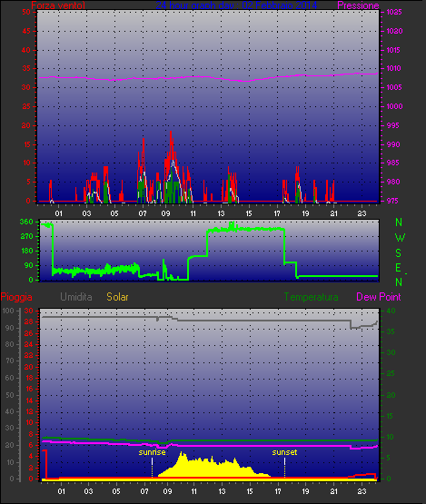Click the Umidita legend label
This screenshot has width=426, height=504.
tap(76, 297)
